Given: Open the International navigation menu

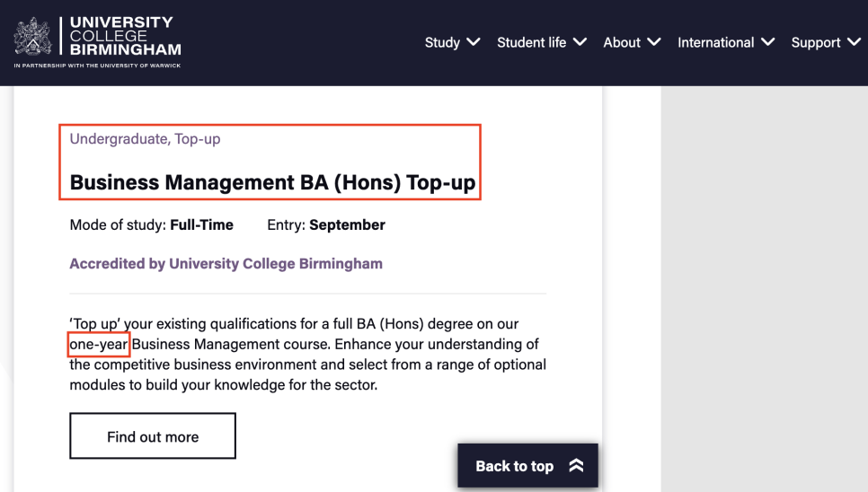Looking at the screenshot, I should click(x=716, y=42).
